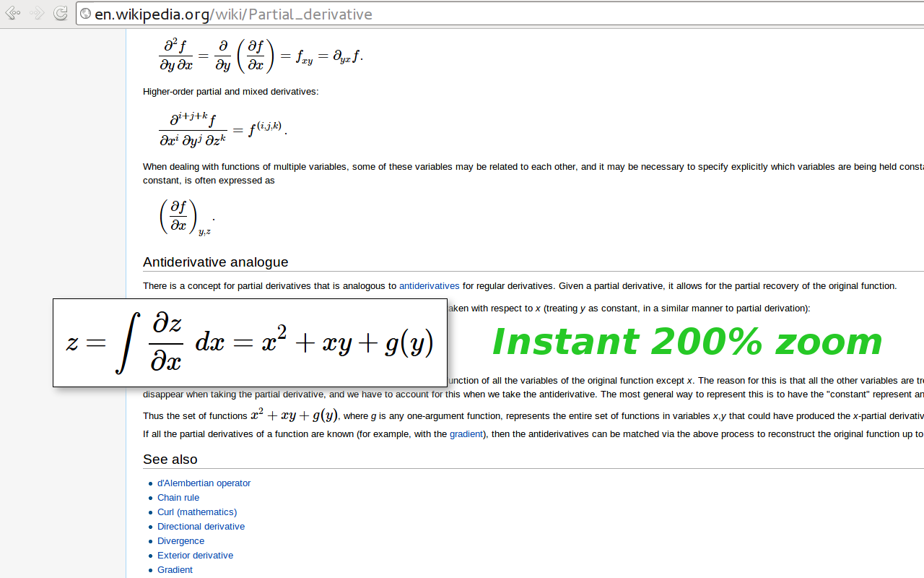Click the globe site-info icon in address bar
The image size is (924, 578).
coord(86,14)
